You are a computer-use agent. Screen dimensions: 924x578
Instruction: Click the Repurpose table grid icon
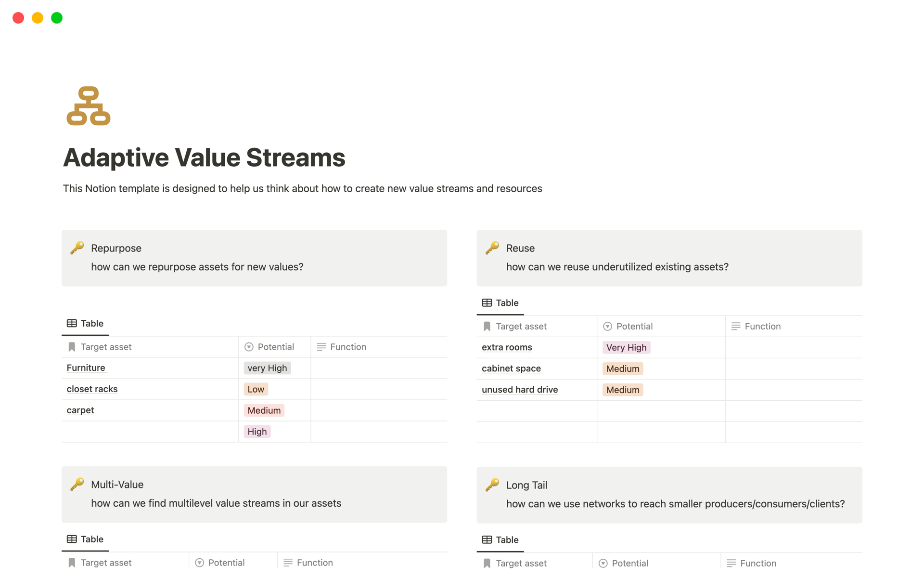(x=72, y=322)
